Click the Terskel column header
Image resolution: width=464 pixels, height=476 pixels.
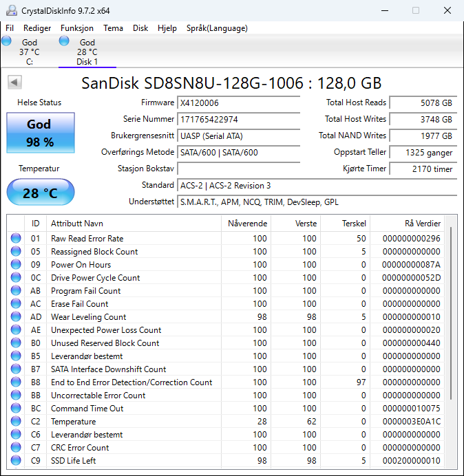pos(345,224)
